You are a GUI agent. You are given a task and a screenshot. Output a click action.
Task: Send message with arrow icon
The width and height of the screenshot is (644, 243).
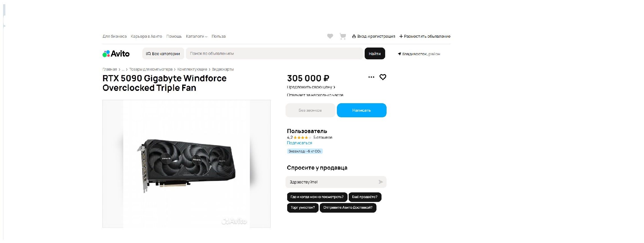tap(380, 182)
